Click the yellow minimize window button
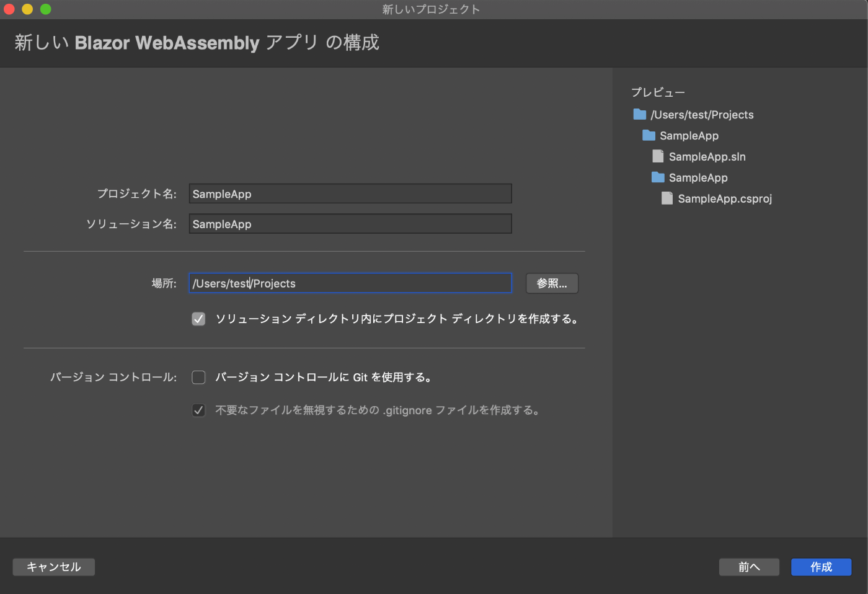The image size is (868, 594). (x=27, y=9)
